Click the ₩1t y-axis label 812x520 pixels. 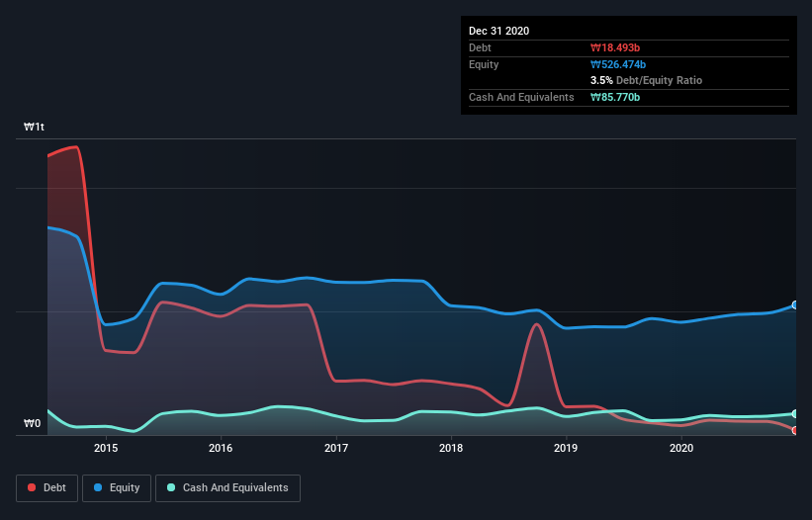point(35,127)
